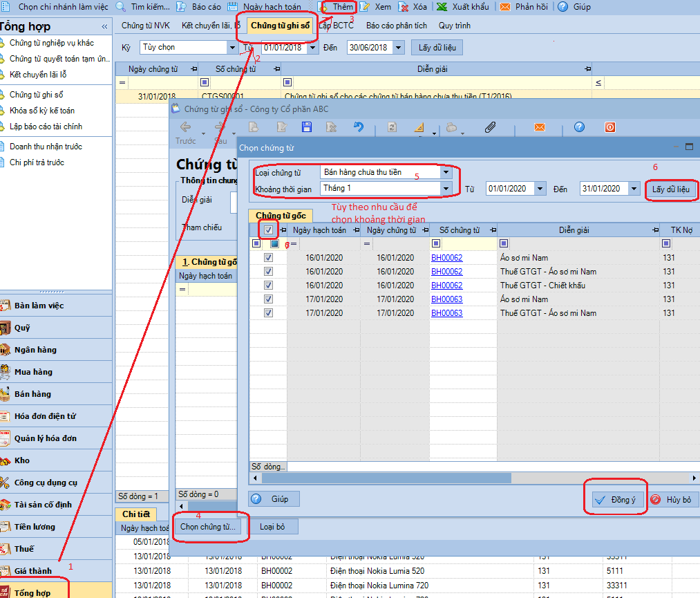Open Loại chứng từ dropdown
The image size is (700, 598).
(x=446, y=172)
